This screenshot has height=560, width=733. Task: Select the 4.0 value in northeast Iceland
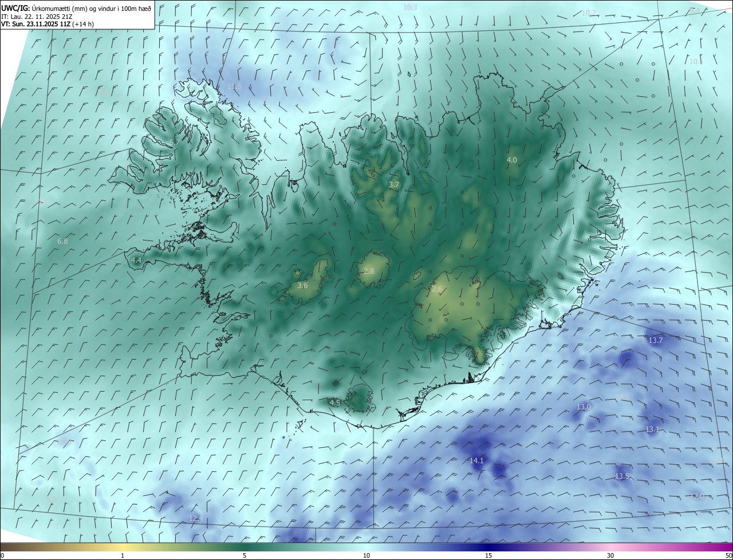[x=512, y=160]
